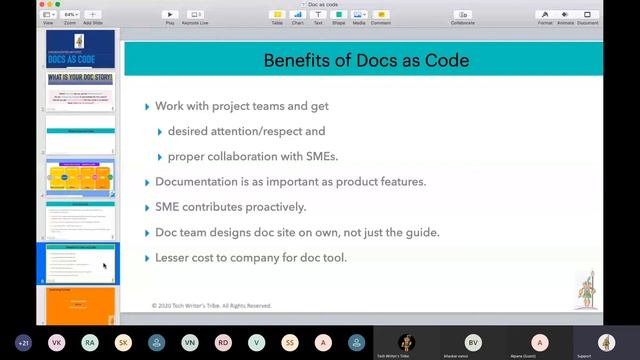Click the Benefits of Docs as Code title
This screenshot has height=360, width=640.
(x=366, y=60)
